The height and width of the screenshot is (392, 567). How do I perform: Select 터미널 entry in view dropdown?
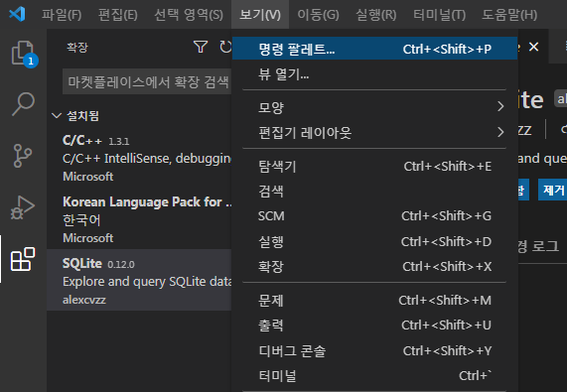(x=374, y=376)
